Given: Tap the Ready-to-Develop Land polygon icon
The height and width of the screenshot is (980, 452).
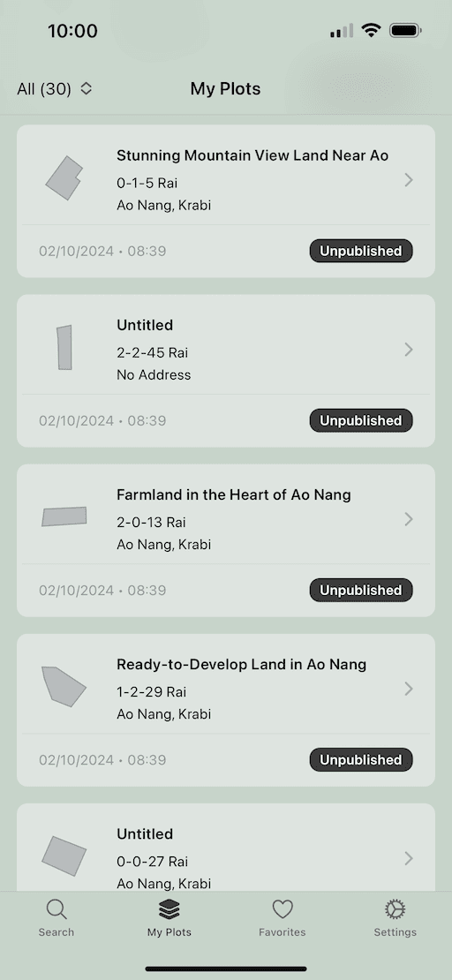Looking at the screenshot, I should tap(64, 686).
